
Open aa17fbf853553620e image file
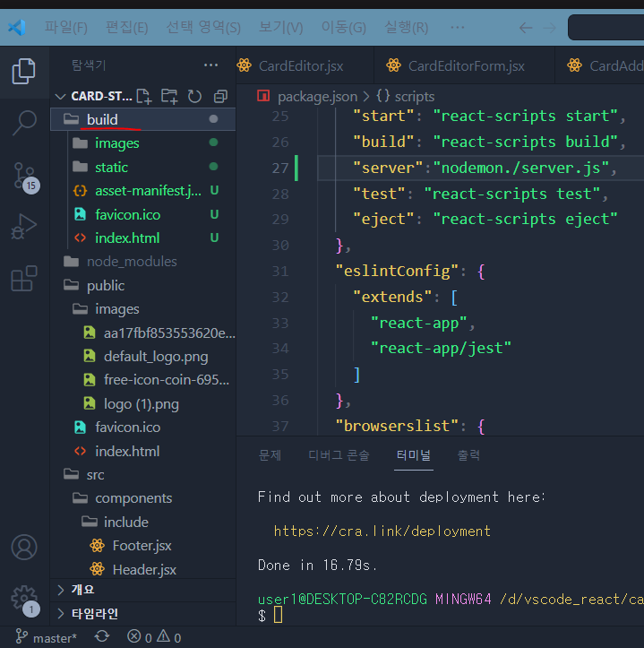pos(143,333)
